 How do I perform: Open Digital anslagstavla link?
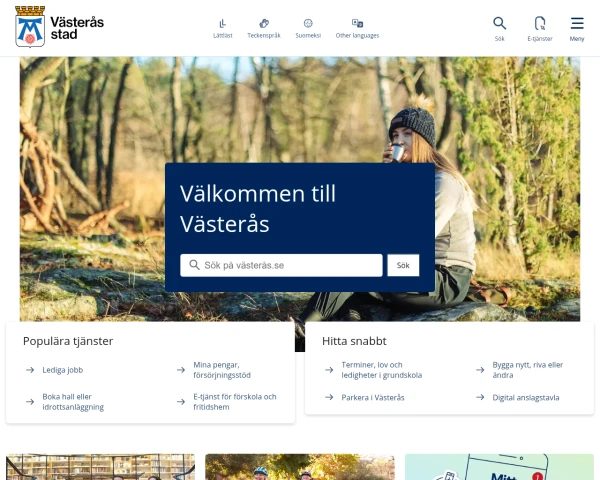526,397
